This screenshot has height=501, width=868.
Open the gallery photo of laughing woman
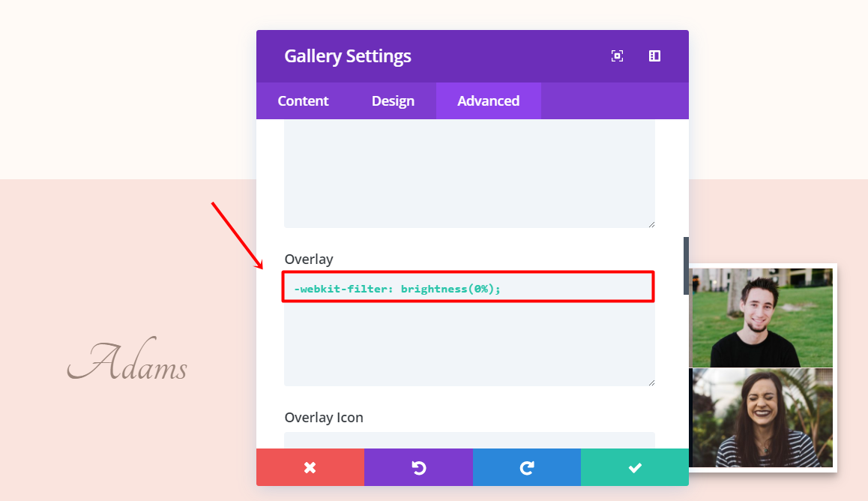[761, 418]
